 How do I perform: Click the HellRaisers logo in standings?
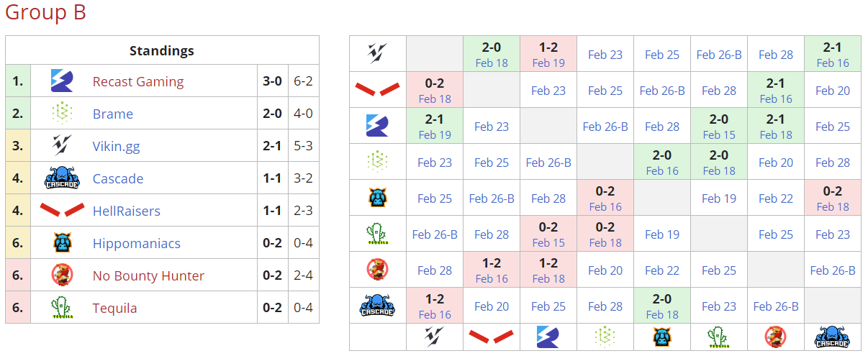click(62, 211)
